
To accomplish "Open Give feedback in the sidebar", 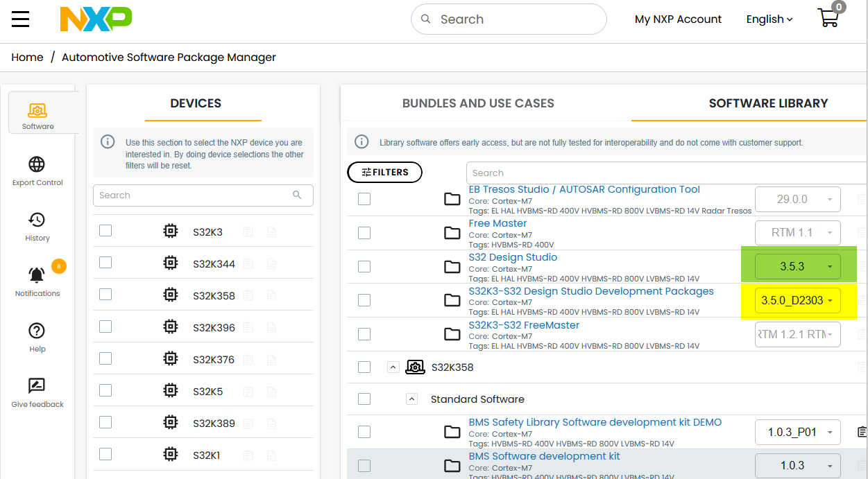I will [37, 392].
